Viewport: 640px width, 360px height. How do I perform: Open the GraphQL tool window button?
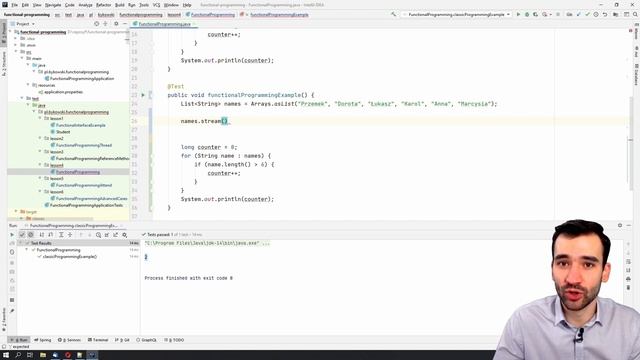(x=147, y=340)
